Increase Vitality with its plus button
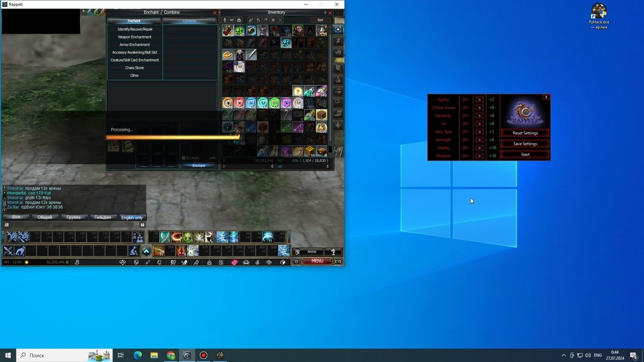This screenshot has height=362, width=644. [479, 148]
